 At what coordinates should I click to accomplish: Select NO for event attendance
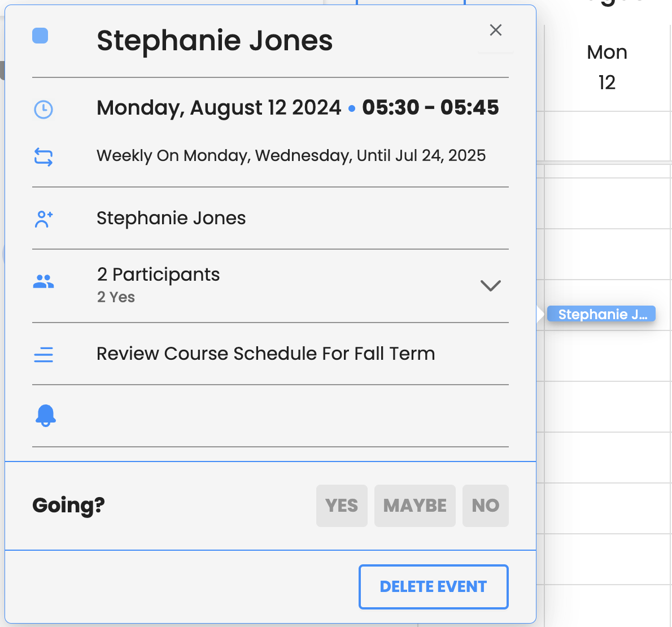(485, 506)
